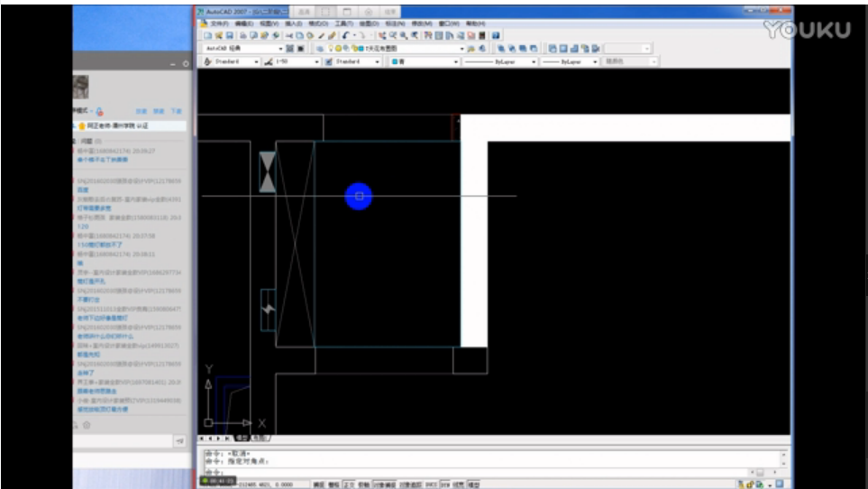Viewport: 868px width, 489px height.
Task: Click send button in chat window
Action: [x=180, y=441]
